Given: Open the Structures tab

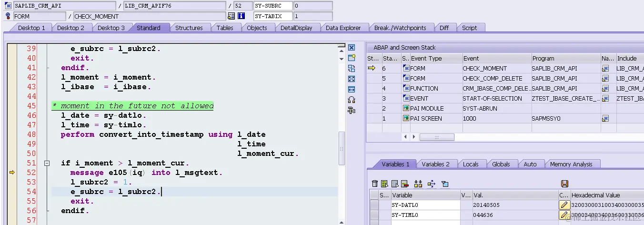Looking at the screenshot, I should (189, 28).
